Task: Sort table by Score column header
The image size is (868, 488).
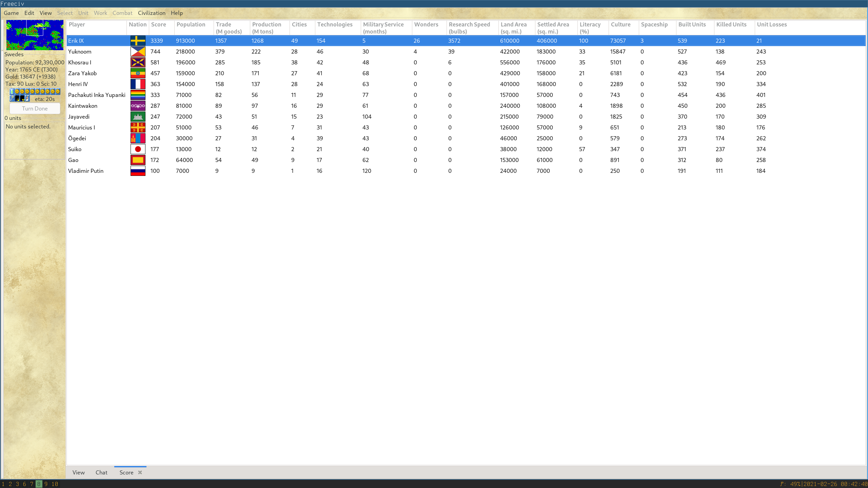Action: (158, 25)
